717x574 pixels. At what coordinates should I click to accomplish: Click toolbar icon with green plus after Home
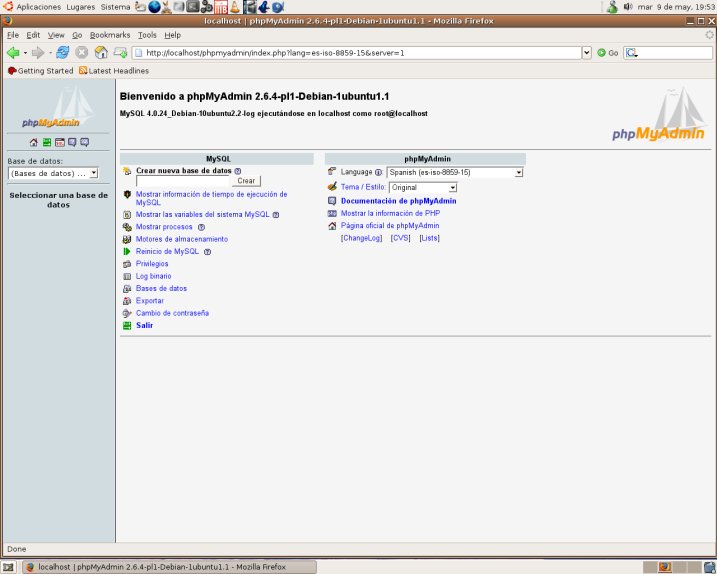click(x=120, y=53)
